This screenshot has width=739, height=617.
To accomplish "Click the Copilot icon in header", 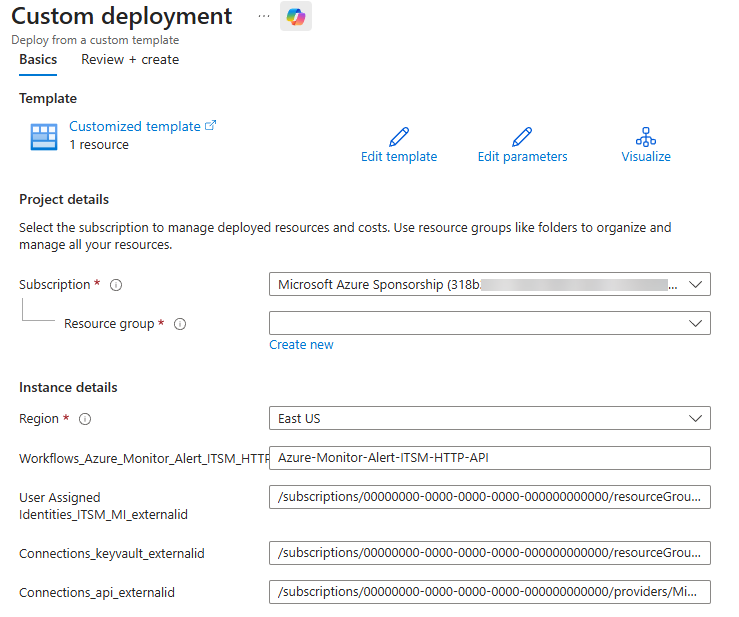I will click(x=295, y=17).
